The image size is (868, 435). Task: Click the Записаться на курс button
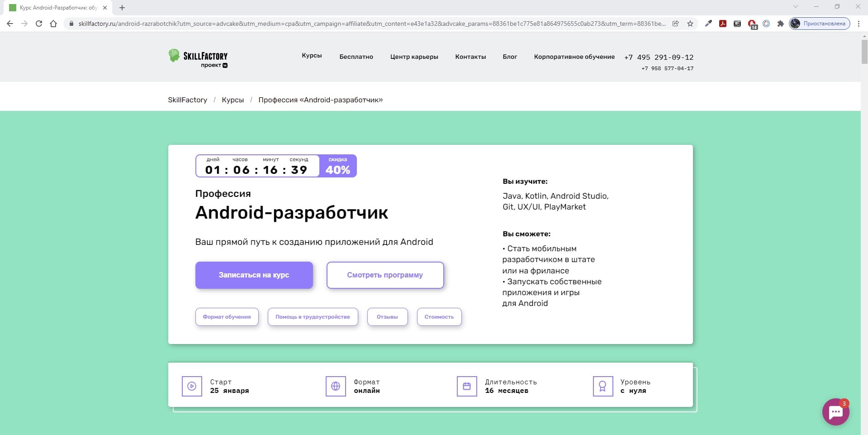click(x=254, y=275)
